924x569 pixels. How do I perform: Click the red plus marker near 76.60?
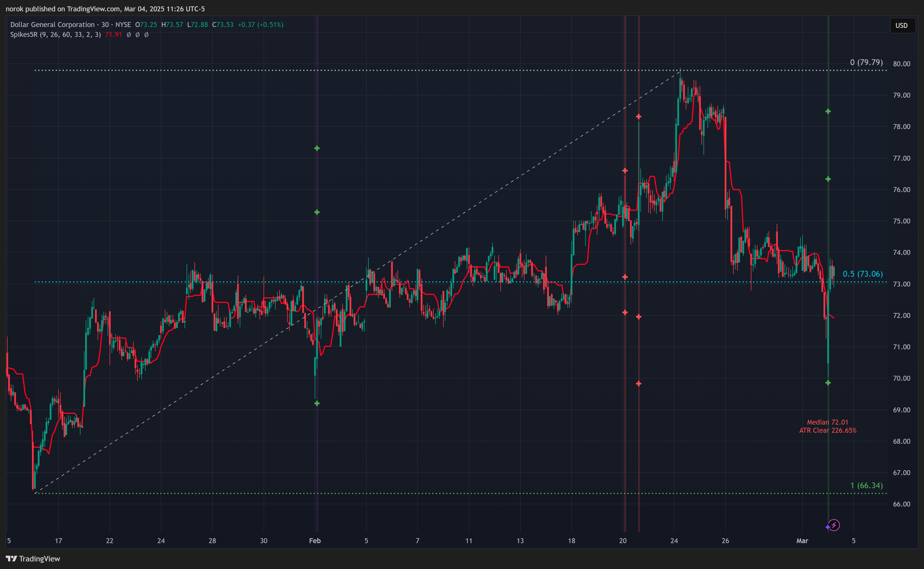[624, 171]
